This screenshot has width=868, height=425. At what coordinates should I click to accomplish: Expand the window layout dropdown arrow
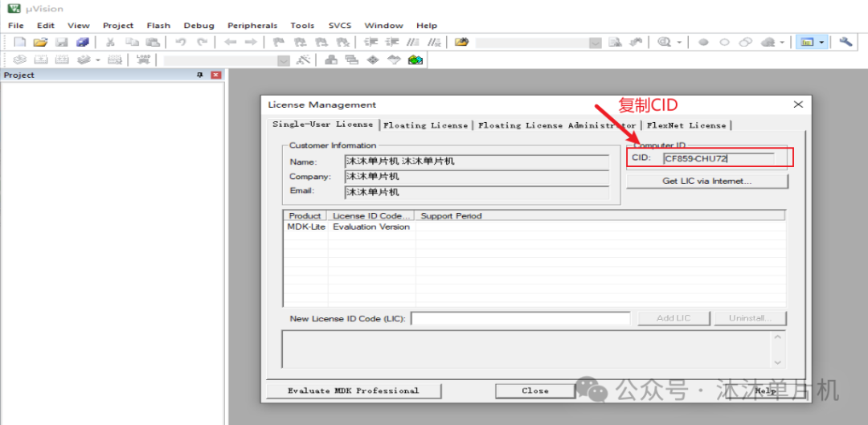pos(821,43)
